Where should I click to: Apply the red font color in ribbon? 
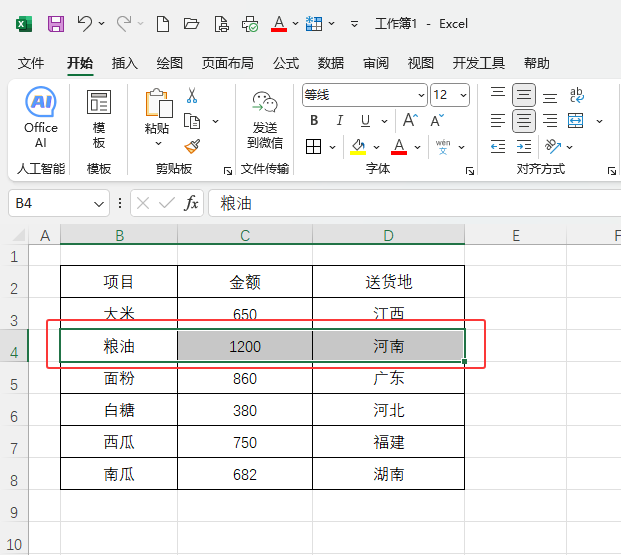pyautogui.click(x=399, y=147)
